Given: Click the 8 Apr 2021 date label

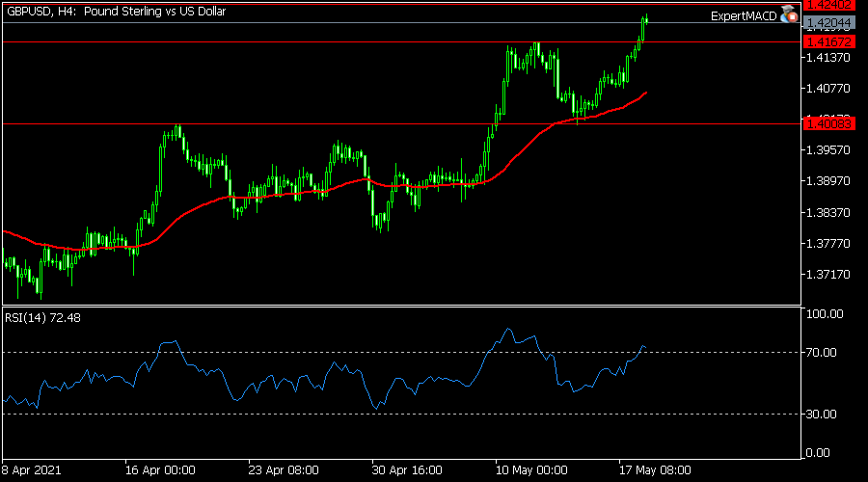Looking at the screenshot, I should click(31, 470).
